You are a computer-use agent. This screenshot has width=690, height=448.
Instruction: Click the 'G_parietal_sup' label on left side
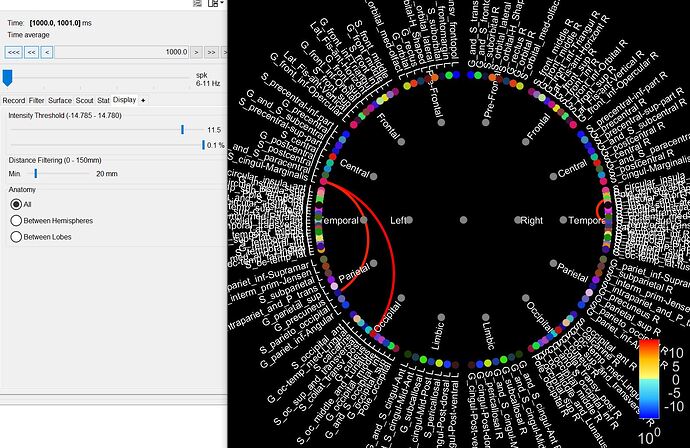click(294, 310)
